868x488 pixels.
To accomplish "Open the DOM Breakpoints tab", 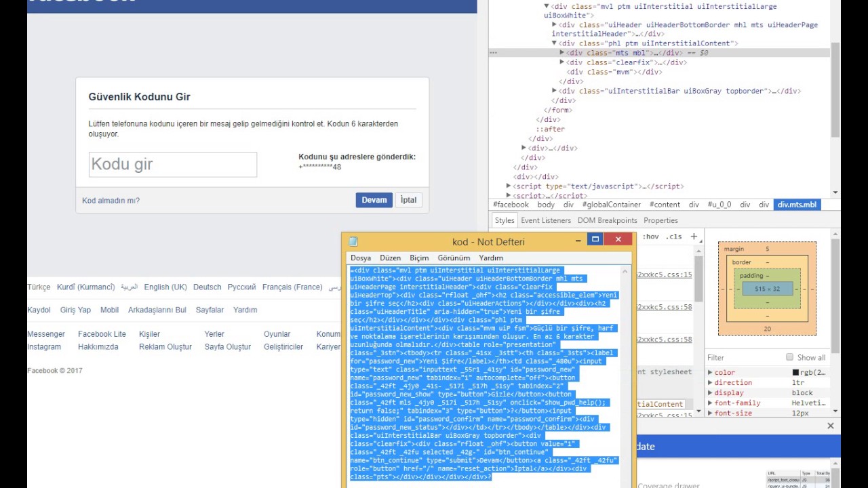I will coord(608,220).
